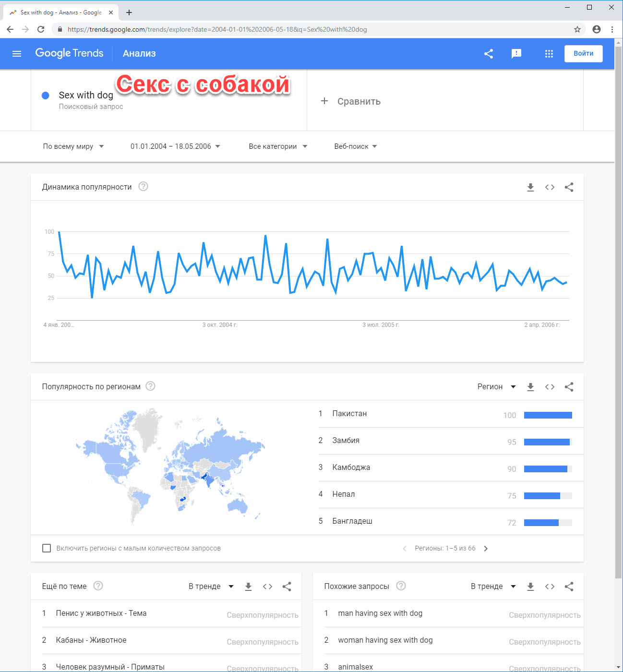Viewport: 623px width, 672px height.
Task: Click the Камбоджа popularity bar
Action: [548, 469]
